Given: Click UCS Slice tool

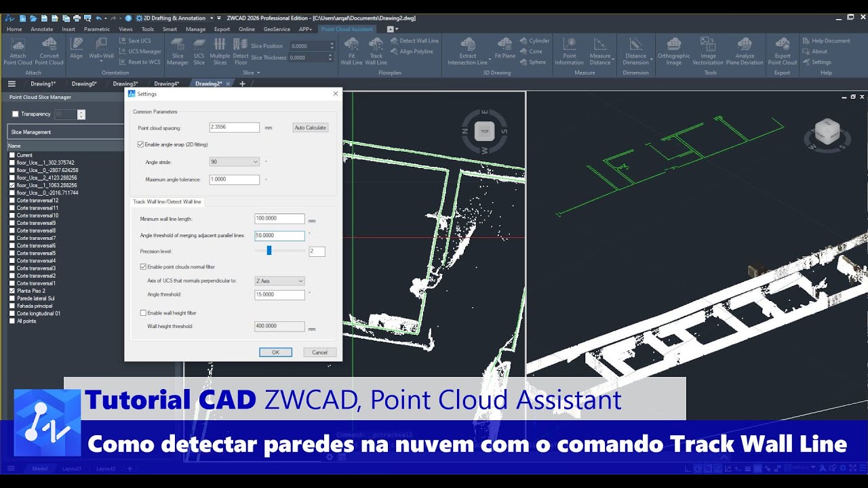Looking at the screenshot, I should coord(199,51).
